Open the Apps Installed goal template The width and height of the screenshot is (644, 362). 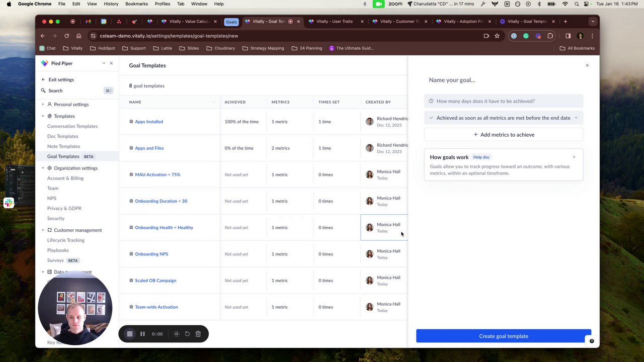tap(149, 122)
